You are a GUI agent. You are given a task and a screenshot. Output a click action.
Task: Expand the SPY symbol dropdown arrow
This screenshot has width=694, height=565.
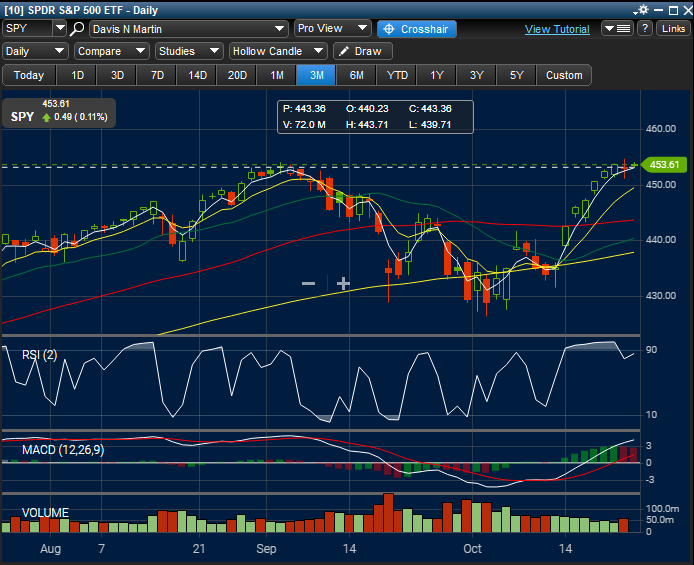point(60,29)
